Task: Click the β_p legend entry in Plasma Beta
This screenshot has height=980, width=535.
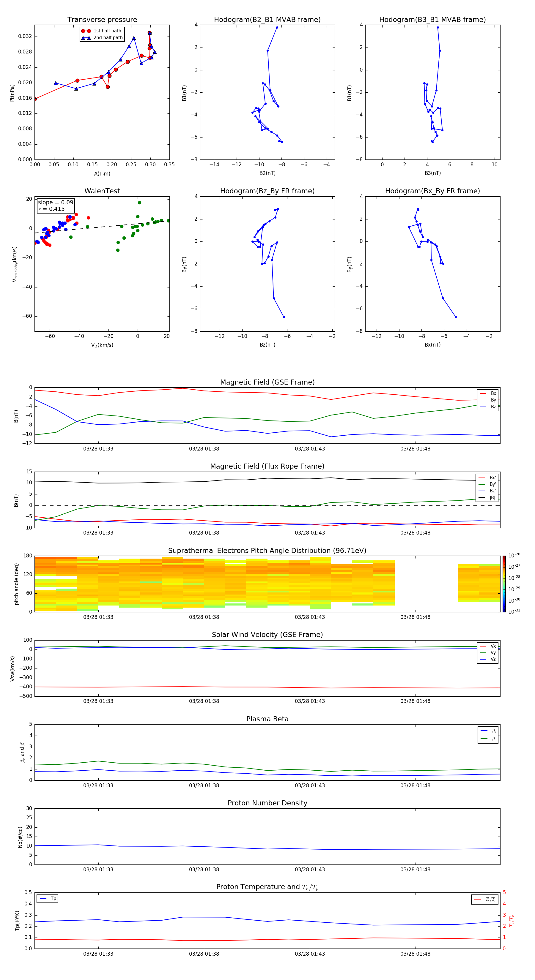Action: pos(489,731)
